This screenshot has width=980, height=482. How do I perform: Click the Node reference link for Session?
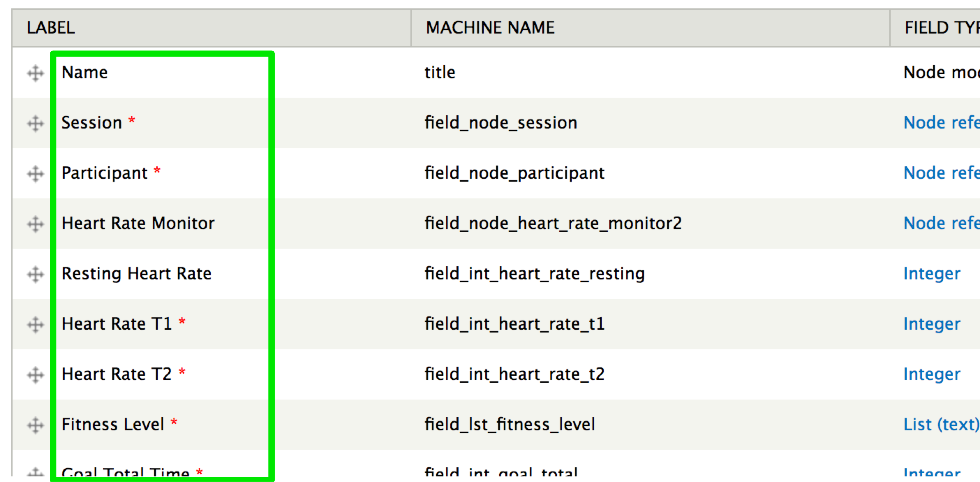(942, 123)
